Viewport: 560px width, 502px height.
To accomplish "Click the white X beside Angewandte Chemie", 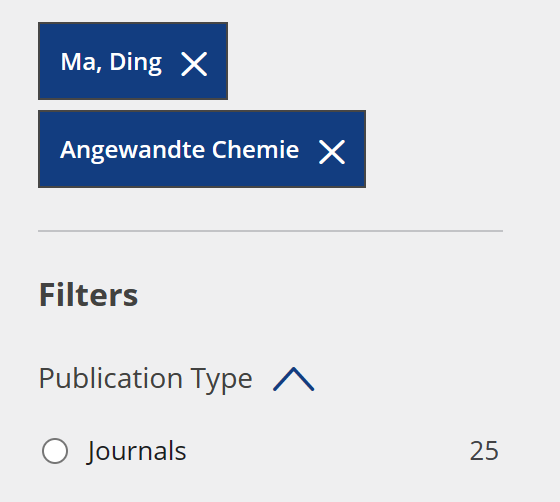I will 332,152.
